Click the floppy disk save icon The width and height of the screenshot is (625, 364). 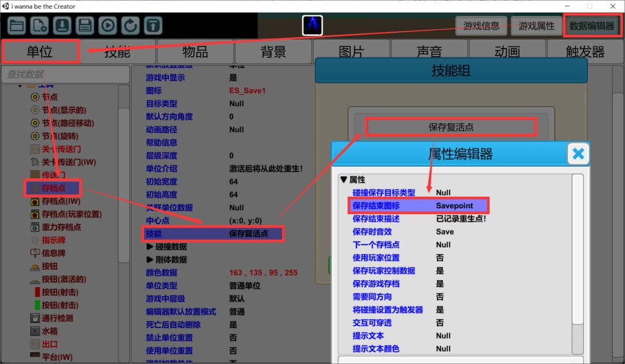(84, 25)
